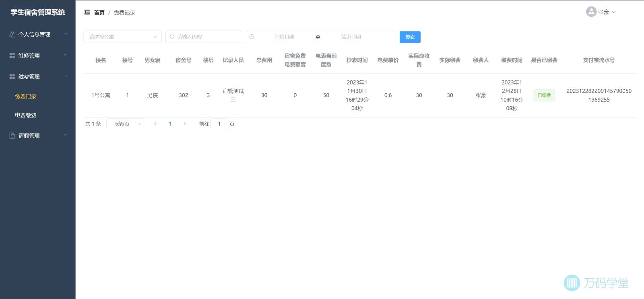Viewport: 644px width, 299px height.
Task: Click the 记录人员 column header
Action: click(x=233, y=60)
